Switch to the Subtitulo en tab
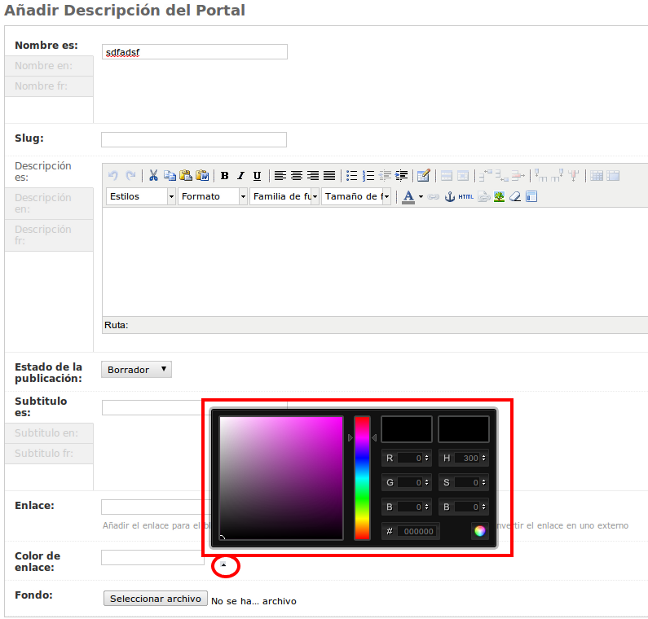The width and height of the screenshot is (648, 619). coord(49,433)
